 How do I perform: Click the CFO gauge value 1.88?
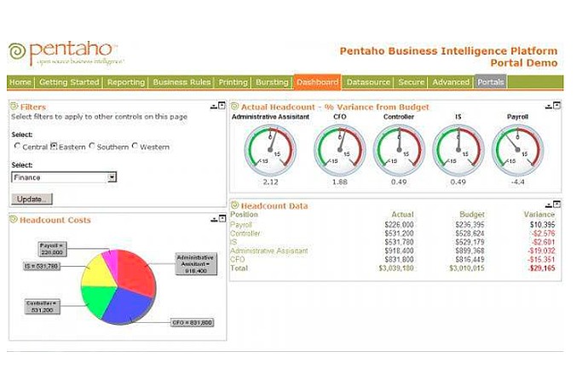pyautogui.click(x=340, y=182)
